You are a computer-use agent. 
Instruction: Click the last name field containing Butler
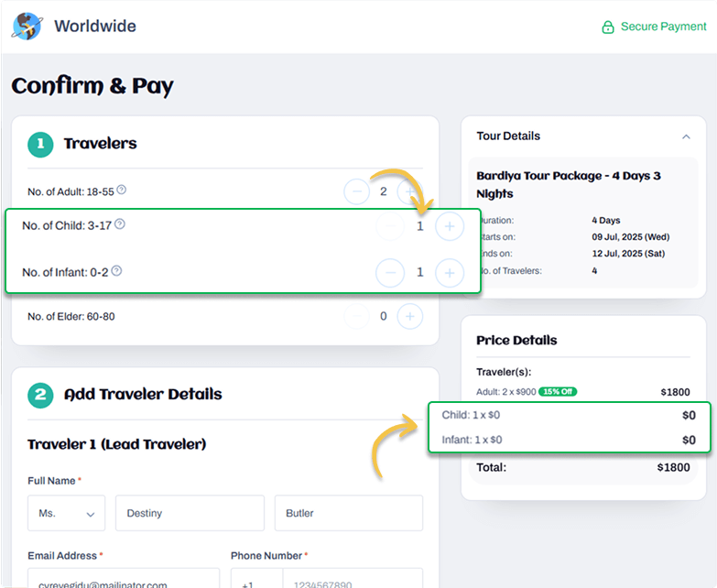(x=349, y=513)
